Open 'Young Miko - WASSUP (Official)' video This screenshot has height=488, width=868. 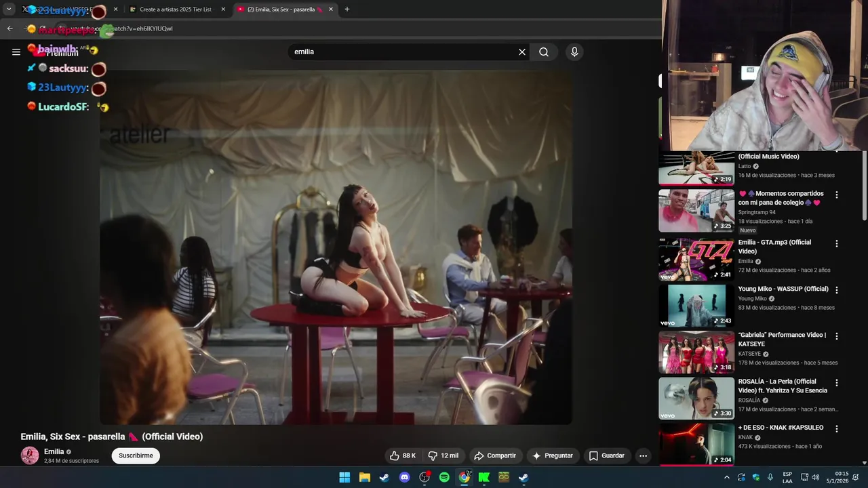696,306
